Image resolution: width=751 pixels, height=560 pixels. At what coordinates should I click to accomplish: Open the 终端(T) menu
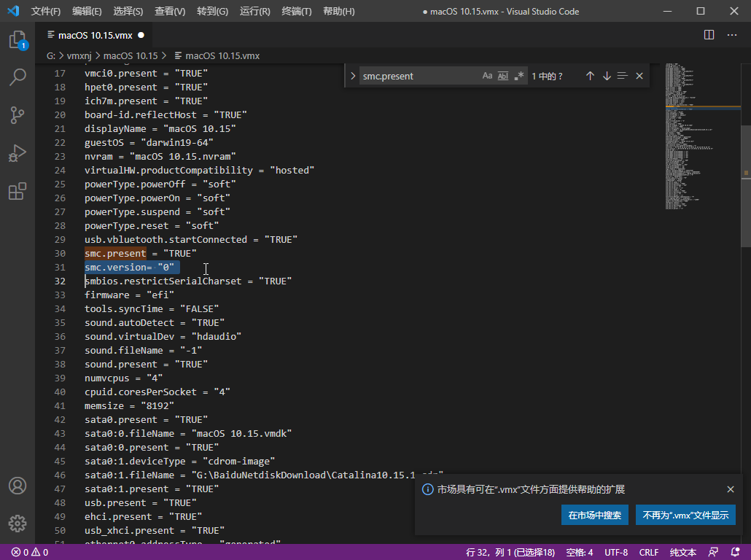tap(297, 12)
